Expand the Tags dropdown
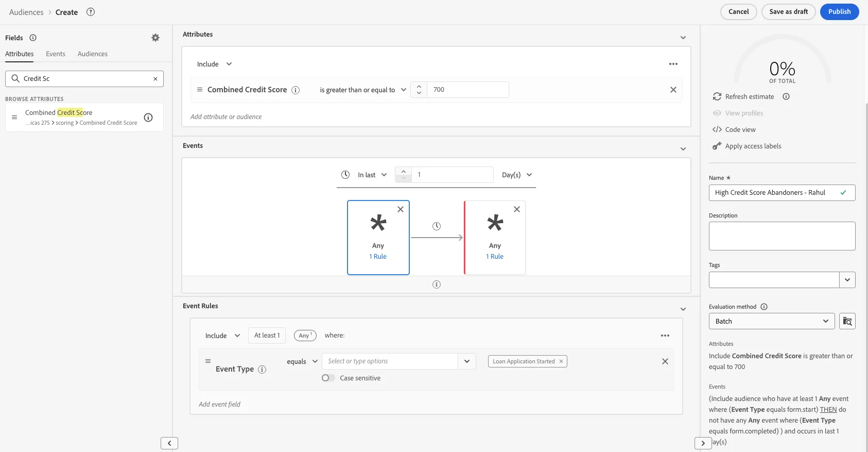Screen dimensions: 868x452 pyautogui.click(x=847, y=280)
